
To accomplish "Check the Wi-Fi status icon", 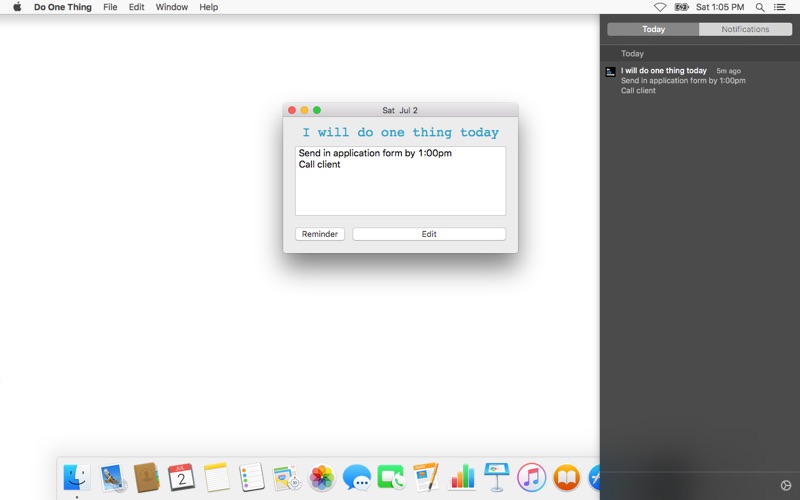I will pyautogui.click(x=660, y=7).
